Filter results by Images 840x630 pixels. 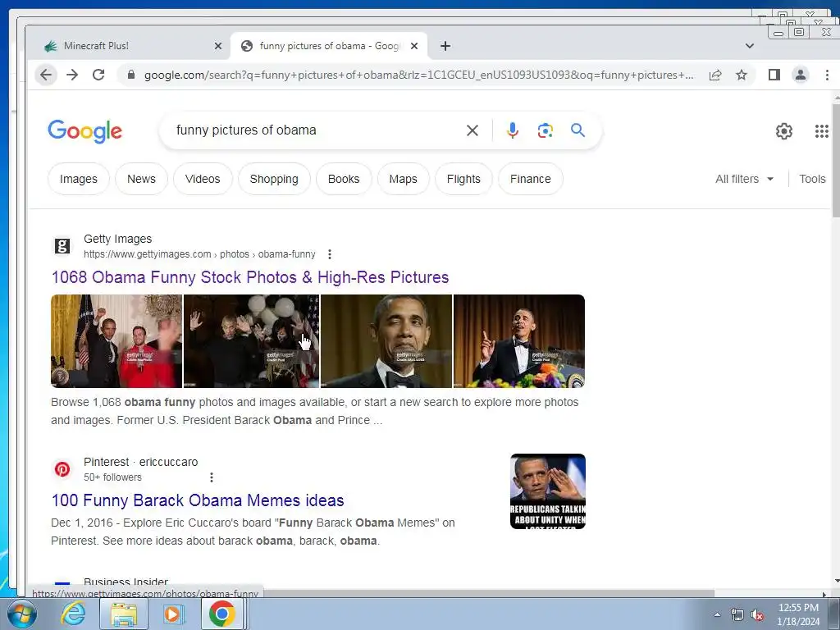click(79, 179)
